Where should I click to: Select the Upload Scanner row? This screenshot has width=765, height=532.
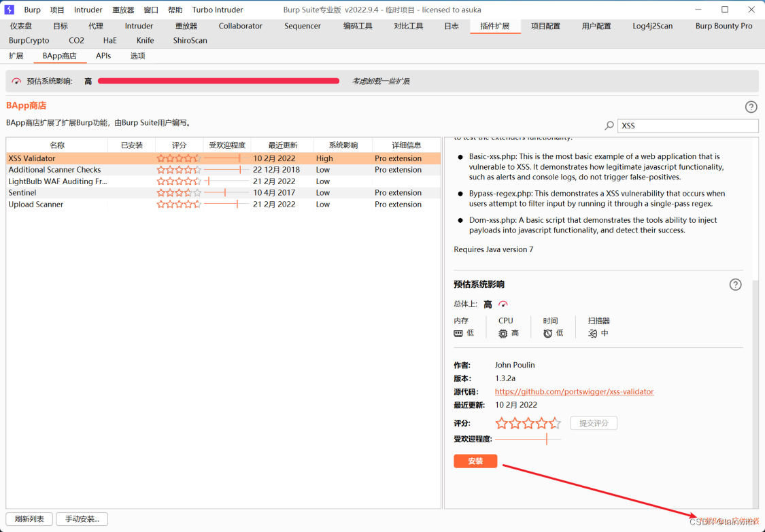pos(224,205)
